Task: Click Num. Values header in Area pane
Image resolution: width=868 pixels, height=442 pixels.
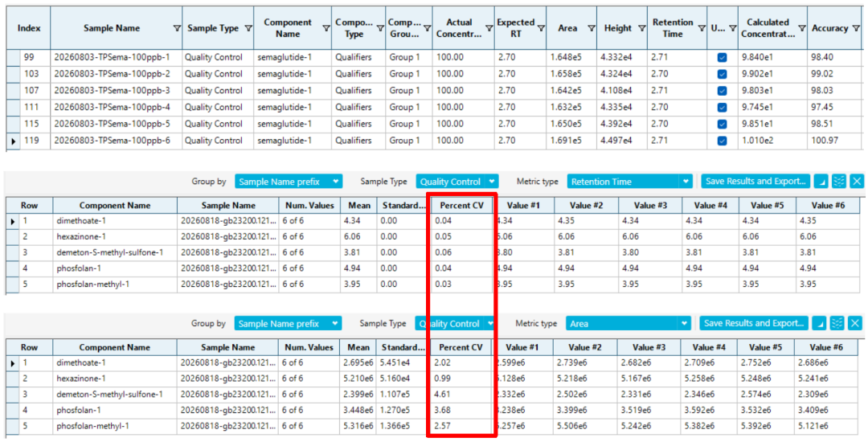Action: click(309, 347)
